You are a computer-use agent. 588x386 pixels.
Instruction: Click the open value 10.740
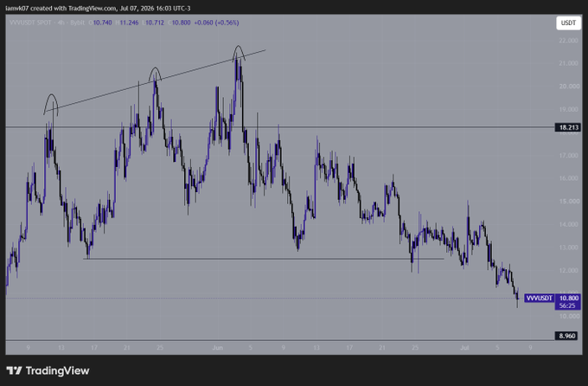(x=102, y=23)
